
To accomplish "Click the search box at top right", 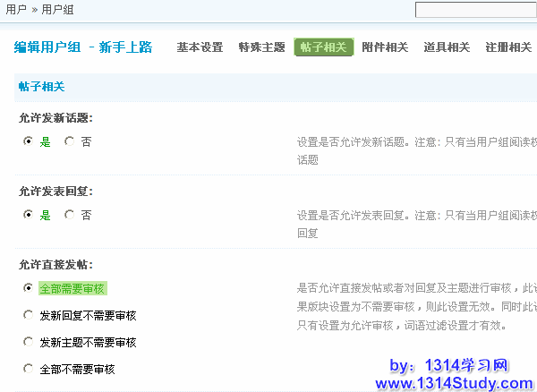I will (x=475, y=10).
